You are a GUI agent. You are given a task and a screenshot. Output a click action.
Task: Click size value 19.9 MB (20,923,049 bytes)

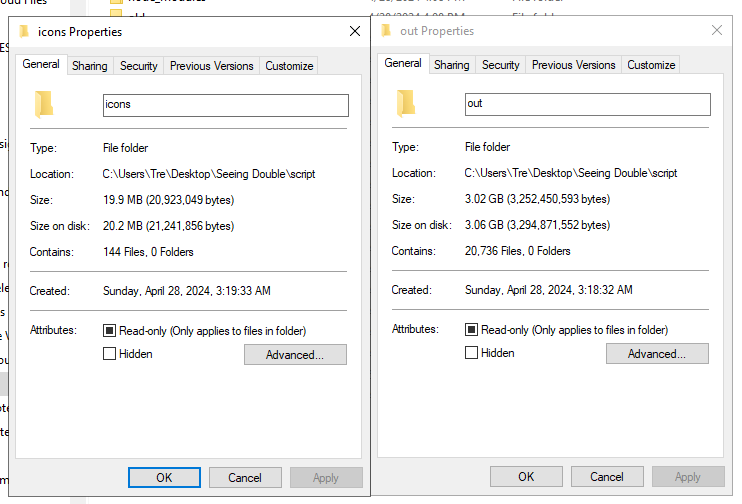coord(168,200)
